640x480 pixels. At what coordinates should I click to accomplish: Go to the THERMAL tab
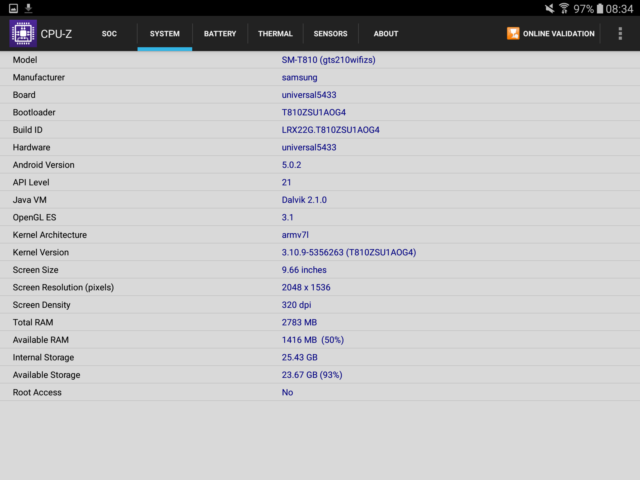(x=275, y=34)
